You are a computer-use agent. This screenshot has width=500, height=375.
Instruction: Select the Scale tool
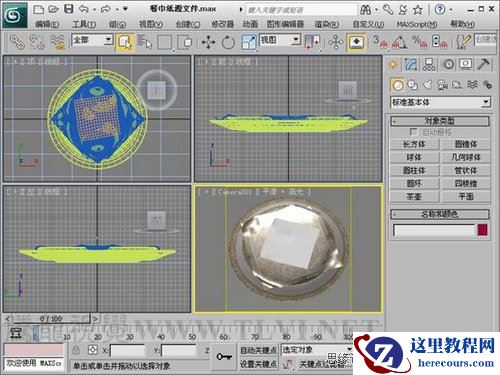(x=248, y=42)
